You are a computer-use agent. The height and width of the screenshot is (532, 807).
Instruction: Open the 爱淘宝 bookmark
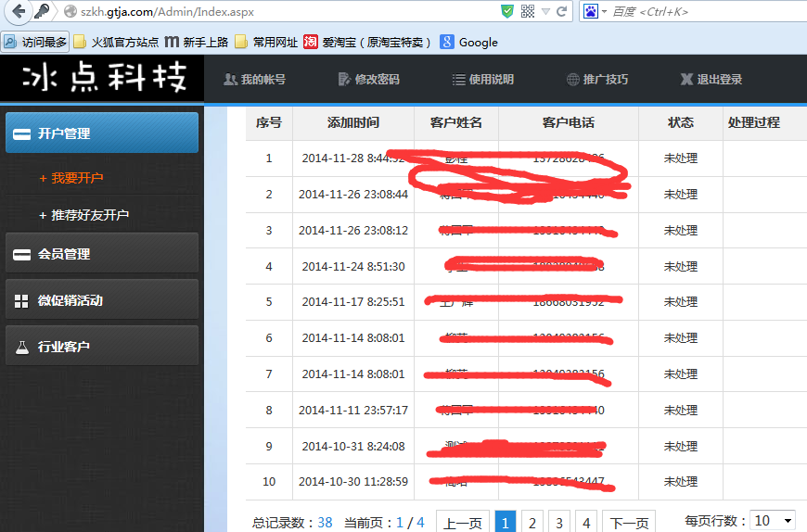[x=367, y=42]
